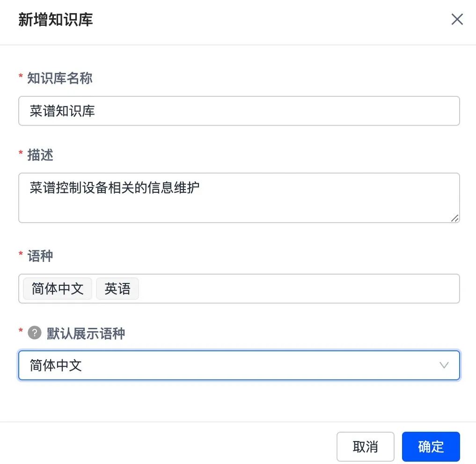Confirm with the blue 确定 button

431,447
